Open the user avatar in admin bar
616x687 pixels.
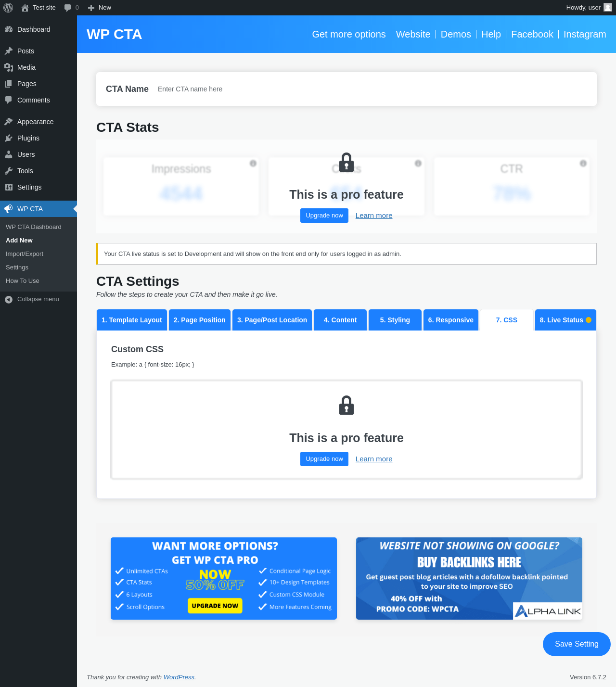coord(608,7)
